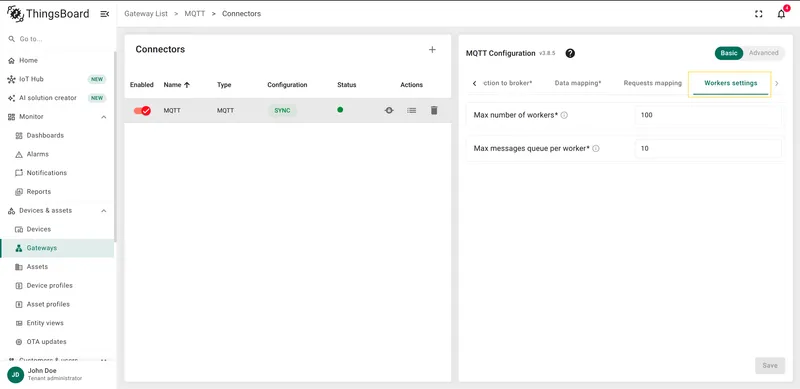Click the SYNC configuration badge
The width and height of the screenshot is (800, 389).
tap(282, 110)
